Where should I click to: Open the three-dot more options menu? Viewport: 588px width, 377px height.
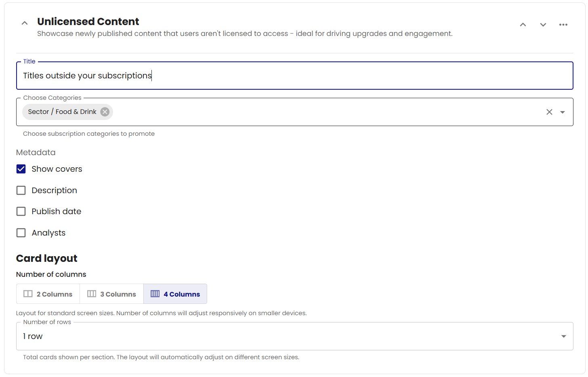coord(563,25)
